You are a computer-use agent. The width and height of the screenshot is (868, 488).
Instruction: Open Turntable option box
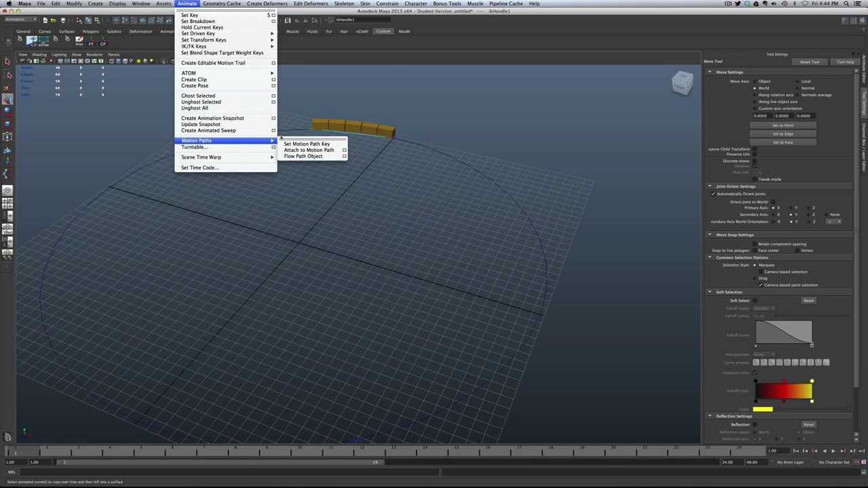(x=273, y=147)
